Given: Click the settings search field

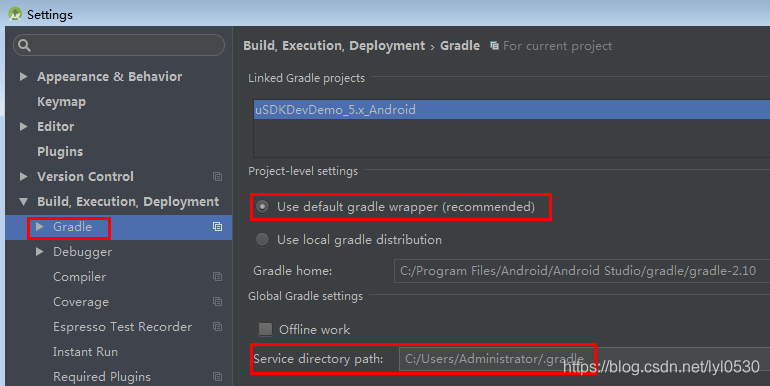Looking at the screenshot, I should pos(119,45).
